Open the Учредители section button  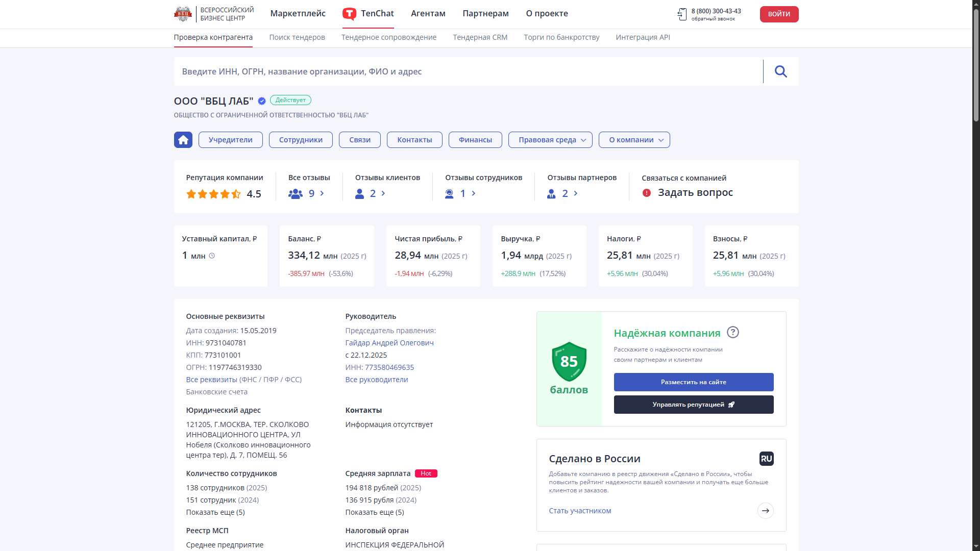point(231,140)
